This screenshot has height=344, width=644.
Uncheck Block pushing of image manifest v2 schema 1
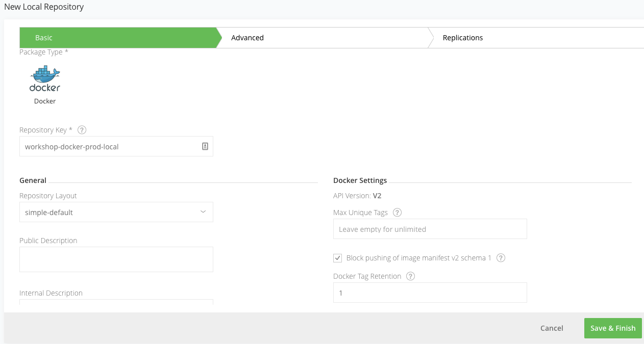(x=337, y=258)
